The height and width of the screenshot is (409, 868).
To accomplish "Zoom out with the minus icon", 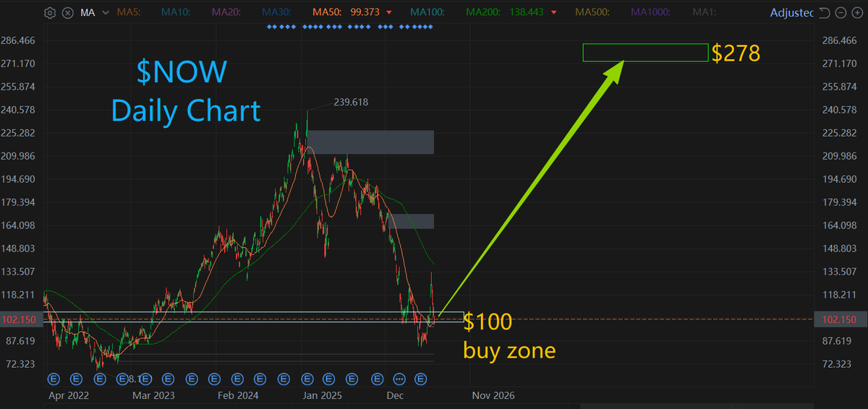I will [839, 13].
